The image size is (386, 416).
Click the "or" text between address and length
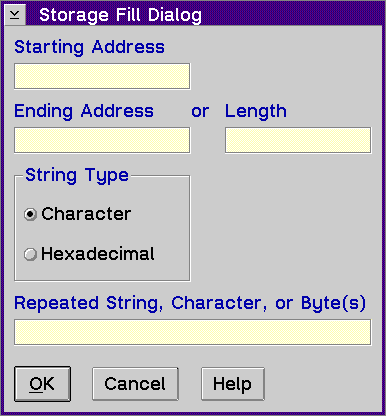pos(200,112)
